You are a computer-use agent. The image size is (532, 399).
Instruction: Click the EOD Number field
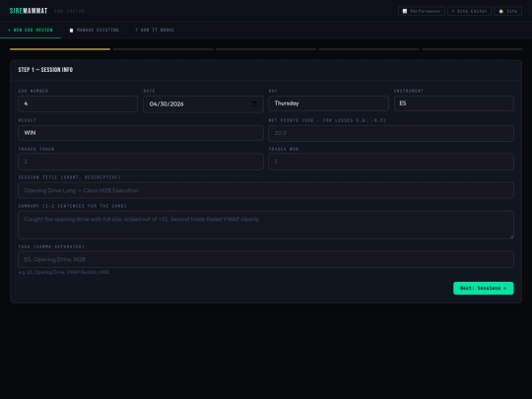coord(78,103)
